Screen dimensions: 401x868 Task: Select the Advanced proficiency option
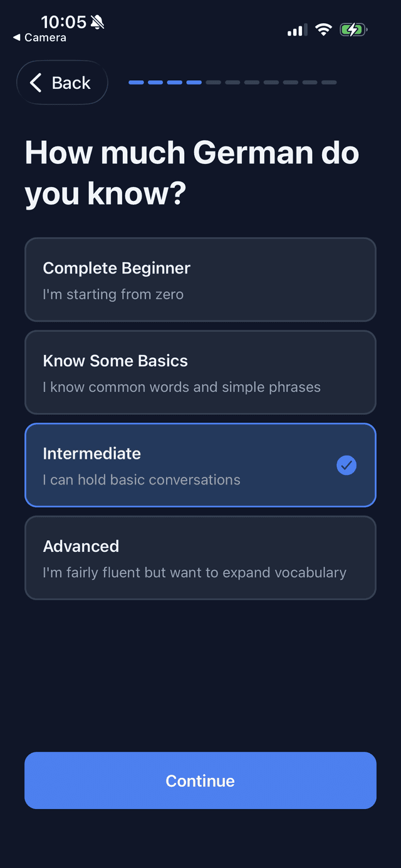[x=200, y=557]
